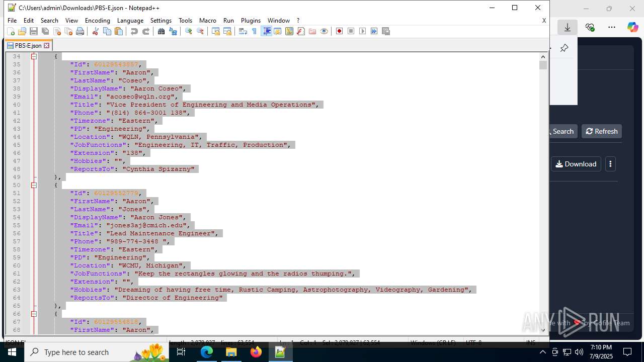644x362 pixels.
Task: Open the Function List toolbar icon
Action: coord(301,31)
